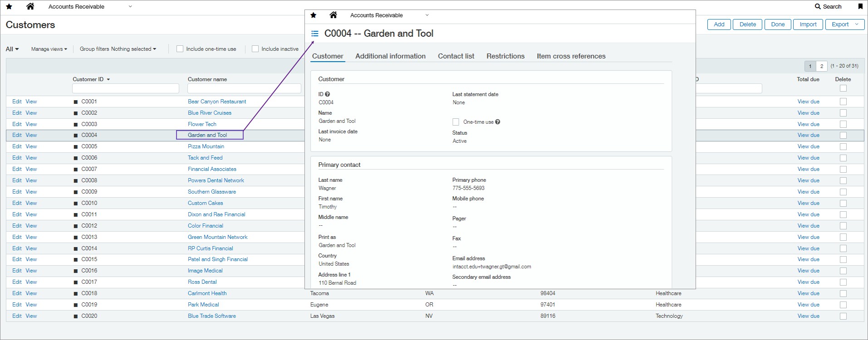Click the help icon next to One-time use
The image size is (868, 340).
coord(498,122)
